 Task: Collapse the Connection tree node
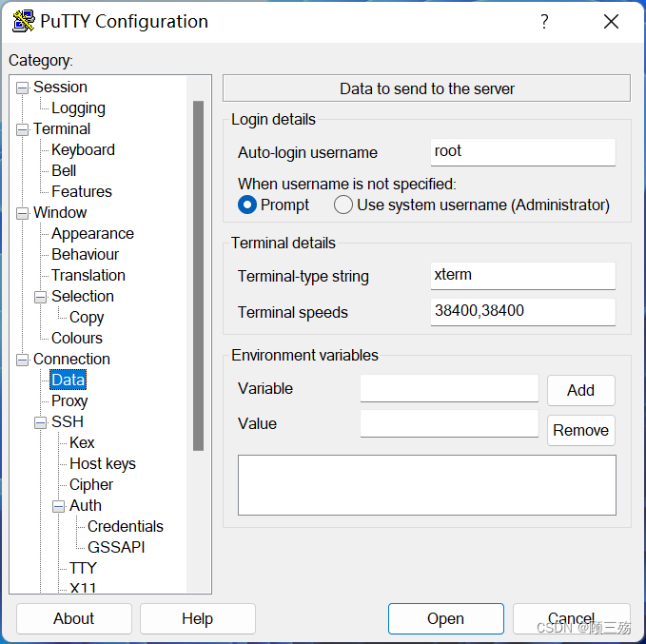[22, 360]
